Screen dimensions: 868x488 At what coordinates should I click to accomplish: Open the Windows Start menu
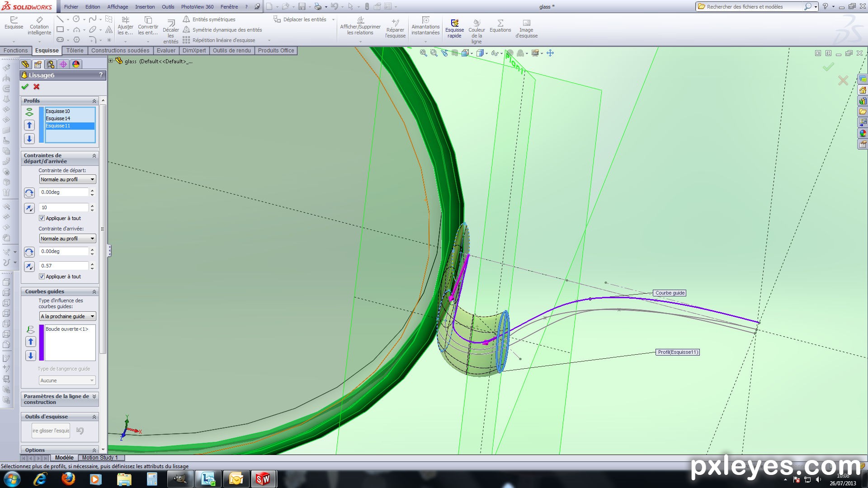12,479
